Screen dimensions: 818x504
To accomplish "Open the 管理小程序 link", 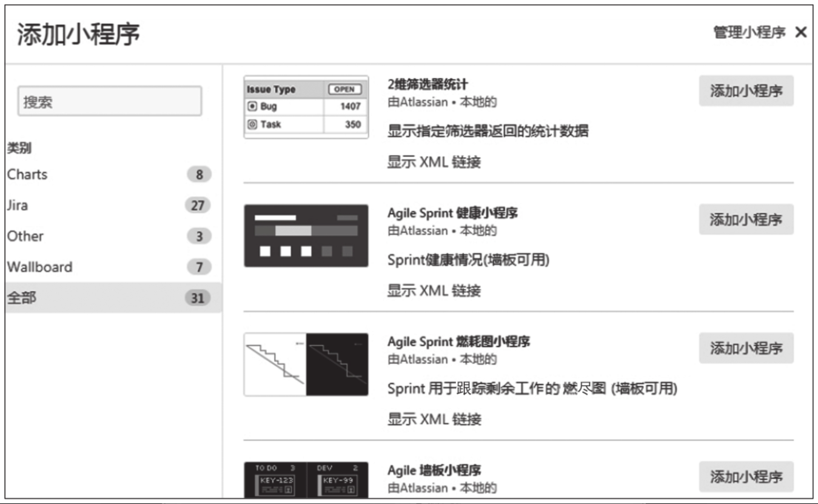I will (x=749, y=33).
